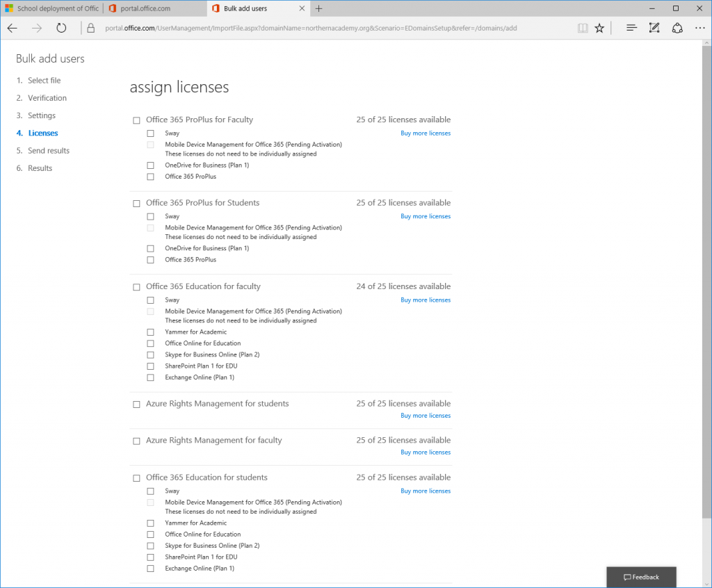Click the scrollbar down arrow
This screenshot has height=588, width=712.
(706, 583)
